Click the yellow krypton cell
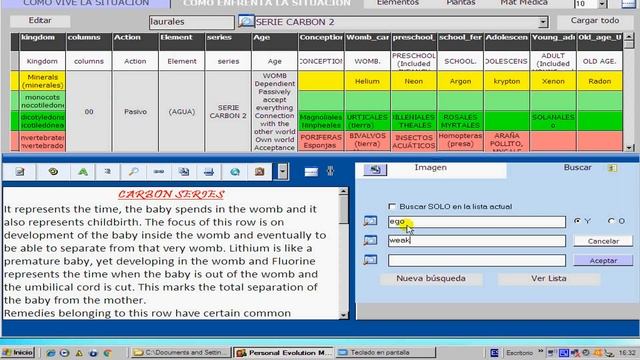Viewport: 640px width, 360px height. pyautogui.click(x=507, y=81)
